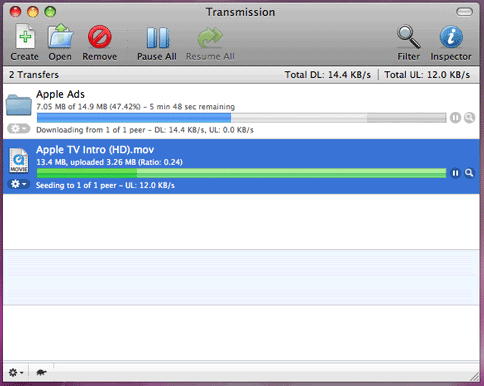Zoom the Transmission window with green button
This screenshot has height=386, width=484.
click(50, 12)
